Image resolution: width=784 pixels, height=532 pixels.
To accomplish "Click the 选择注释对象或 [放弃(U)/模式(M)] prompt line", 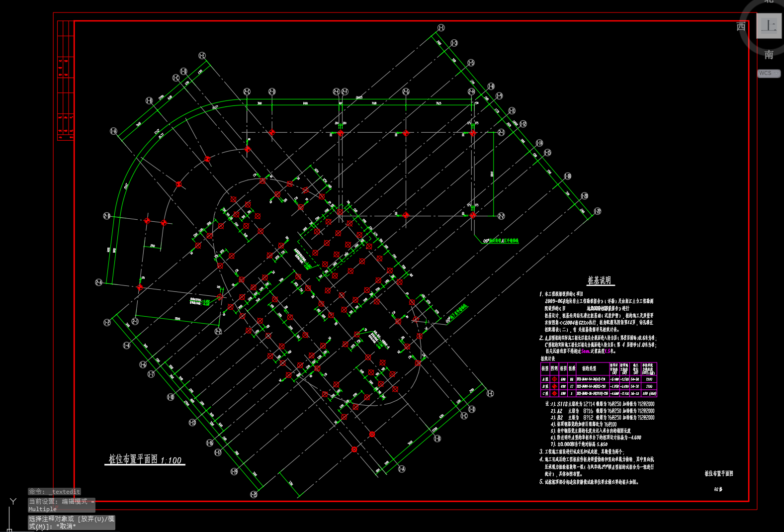I will point(72,523).
